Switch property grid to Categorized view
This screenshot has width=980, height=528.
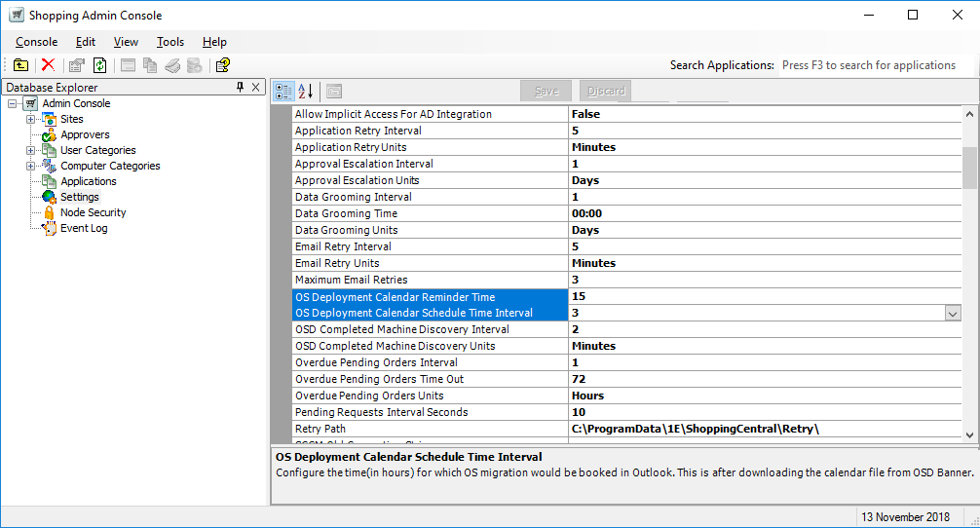point(283,92)
